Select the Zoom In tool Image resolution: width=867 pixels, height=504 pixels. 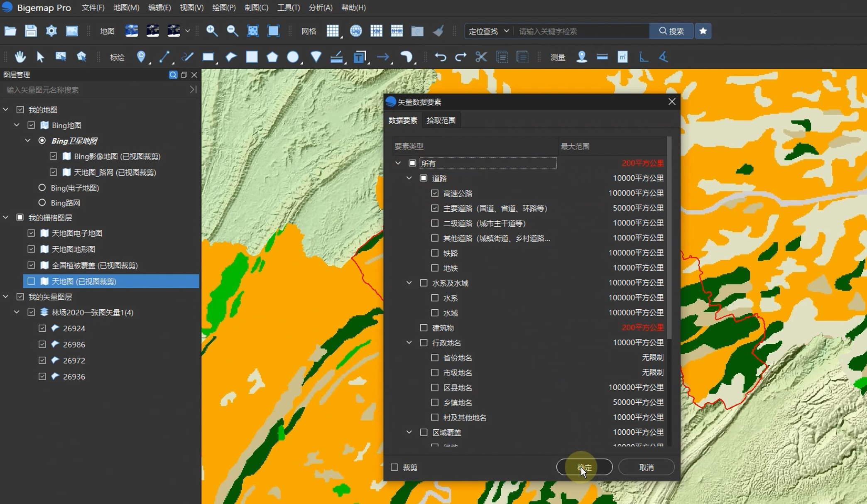coord(212,31)
